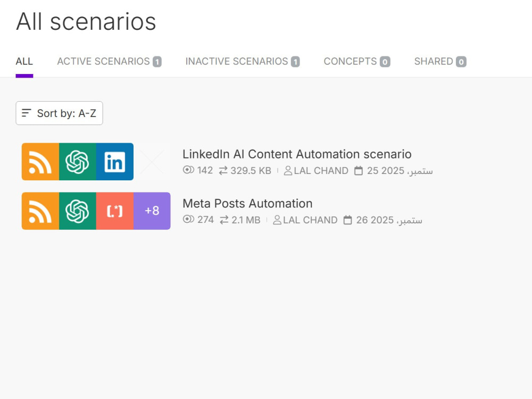Go to the SHARED tab
This screenshot has width=532, height=399.
[x=439, y=62]
